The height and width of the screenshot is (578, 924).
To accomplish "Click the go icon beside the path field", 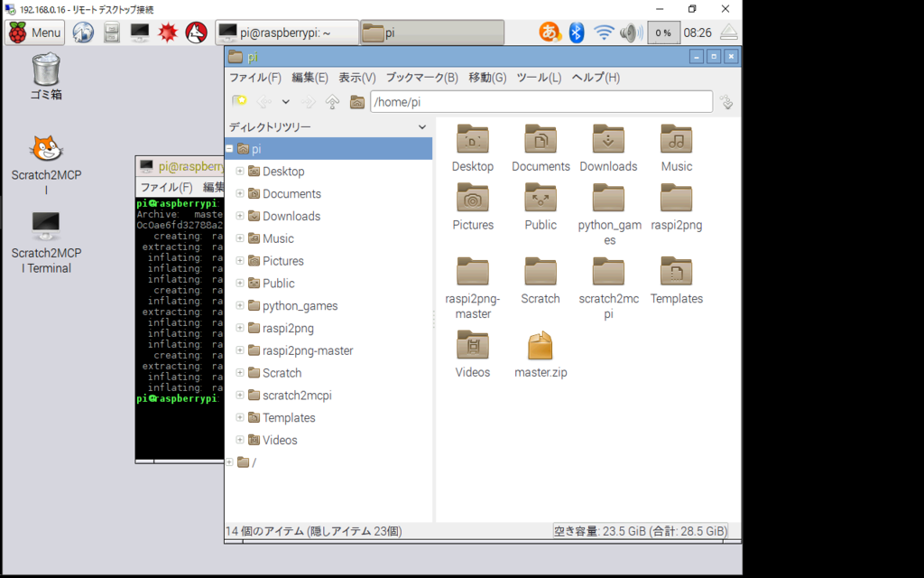I will 726,102.
